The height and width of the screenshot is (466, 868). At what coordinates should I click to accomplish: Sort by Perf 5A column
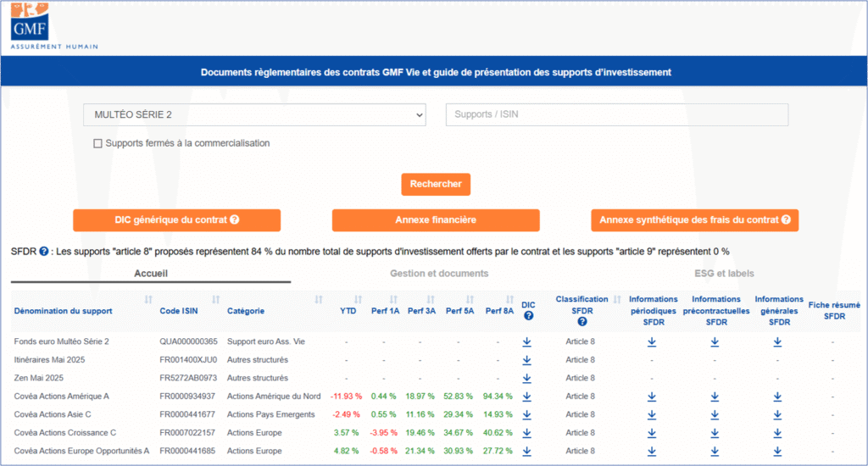pos(470,299)
